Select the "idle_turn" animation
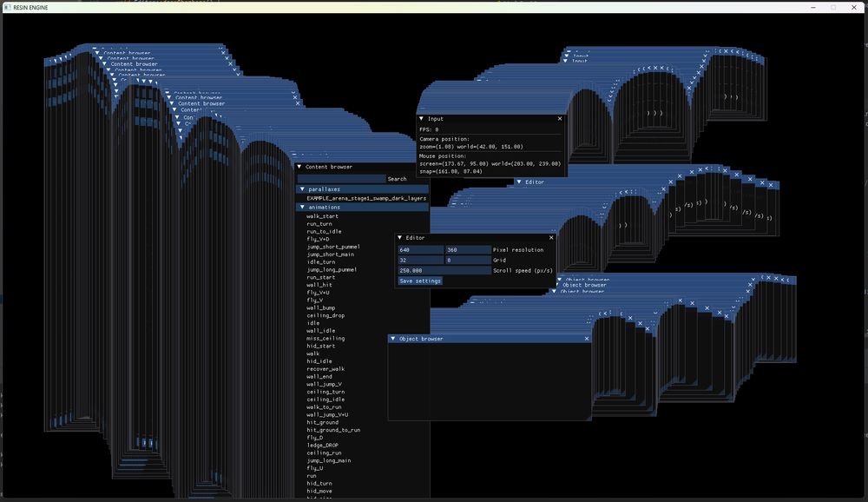Screen dimensions: 868x502 click(x=321, y=262)
